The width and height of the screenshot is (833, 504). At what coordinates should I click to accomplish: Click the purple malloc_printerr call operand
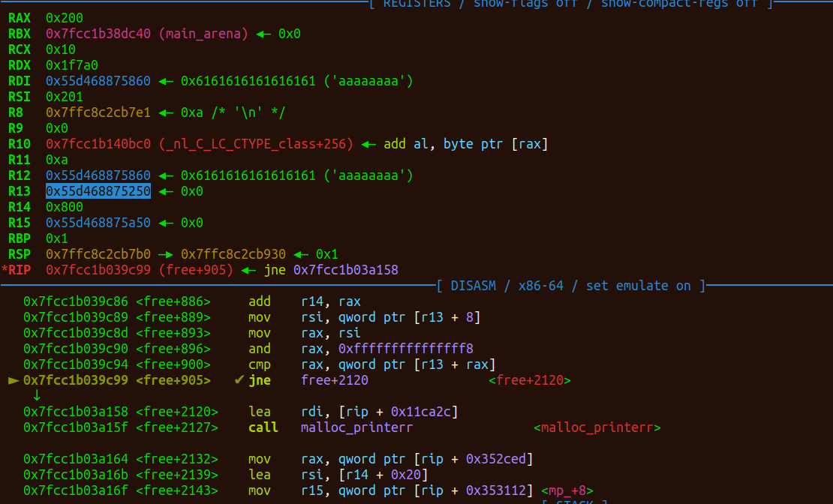(x=356, y=427)
